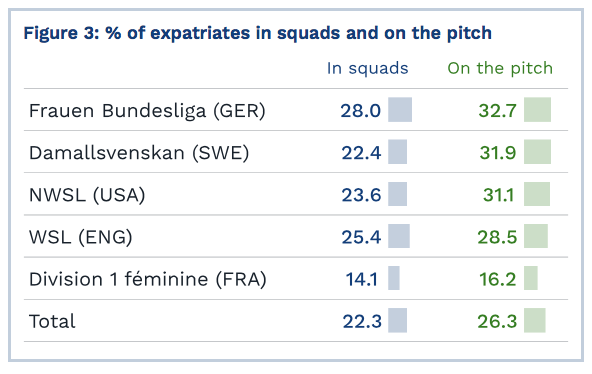592x374 pixels.
Task: Click the green bar next to 31.1
Action: (537, 194)
